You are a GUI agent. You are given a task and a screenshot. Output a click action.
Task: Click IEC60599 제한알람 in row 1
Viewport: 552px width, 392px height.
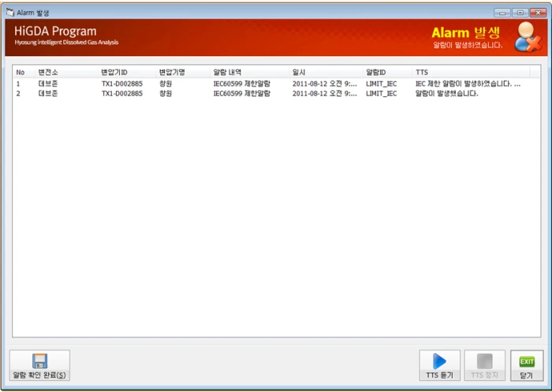pos(242,84)
